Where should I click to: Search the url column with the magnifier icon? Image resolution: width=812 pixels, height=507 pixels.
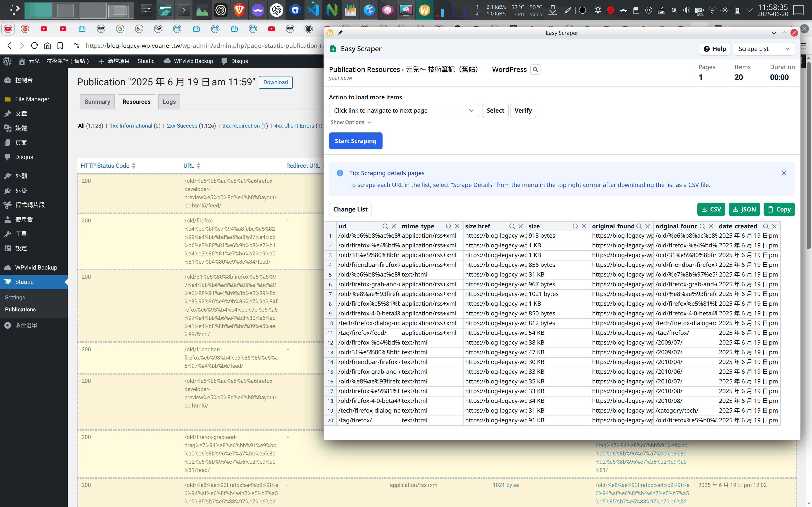tap(385, 226)
